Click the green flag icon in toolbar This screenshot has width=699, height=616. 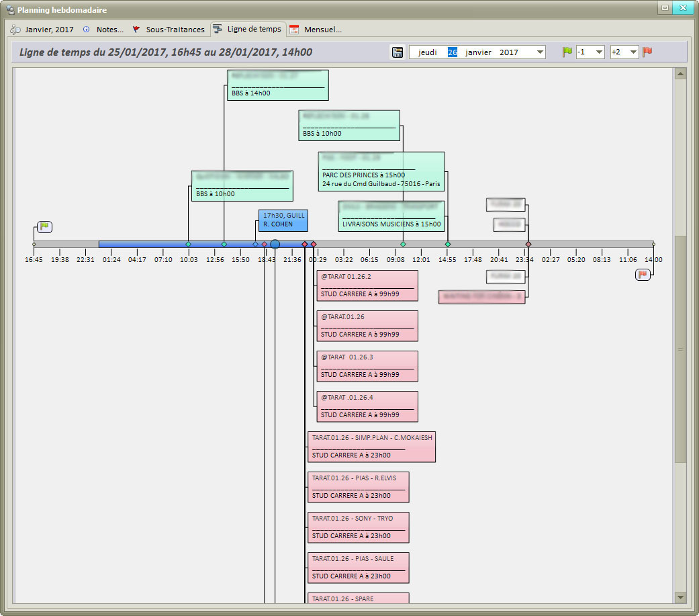[x=567, y=52]
